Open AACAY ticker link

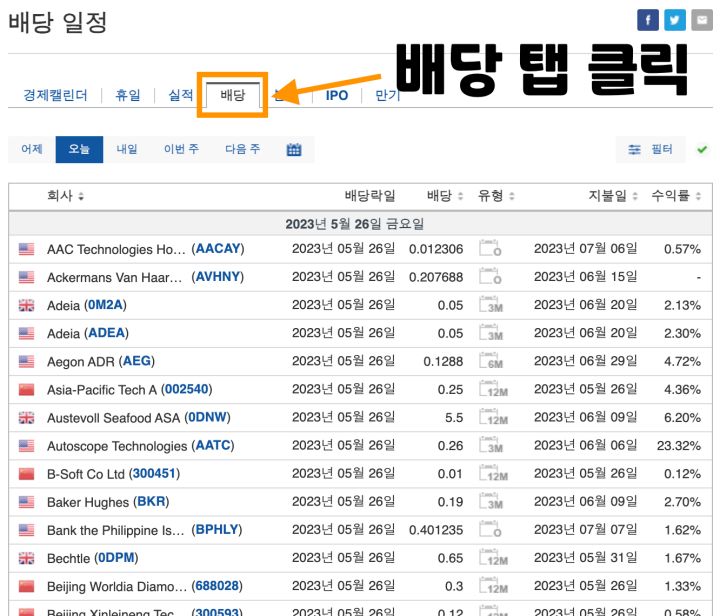(x=218, y=249)
